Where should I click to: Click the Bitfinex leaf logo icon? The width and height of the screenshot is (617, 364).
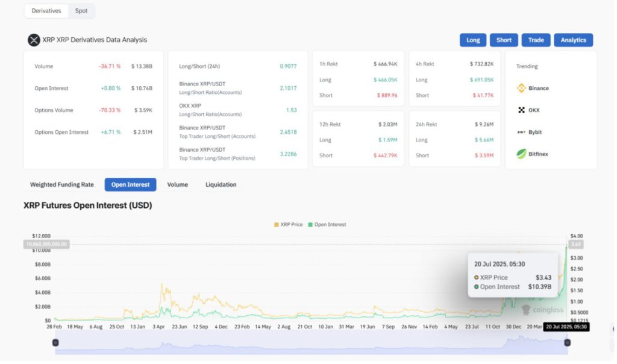point(521,154)
